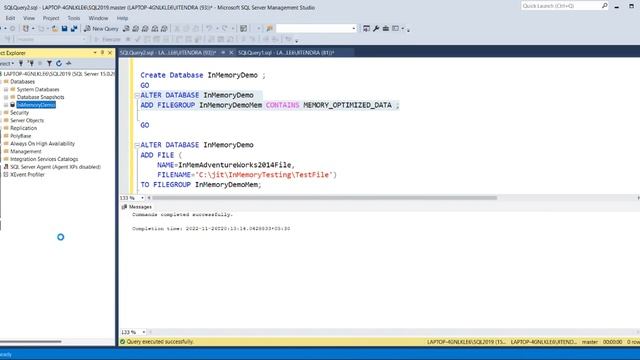
Task: Open the Project menu
Action: pos(51,18)
